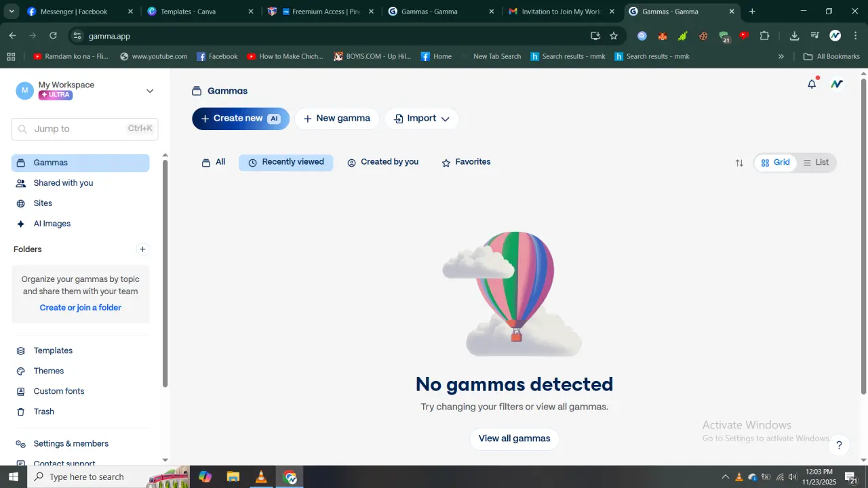Switch to Freemium Access browser tab
The height and width of the screenshot is (488, 868).
(321, 12)
